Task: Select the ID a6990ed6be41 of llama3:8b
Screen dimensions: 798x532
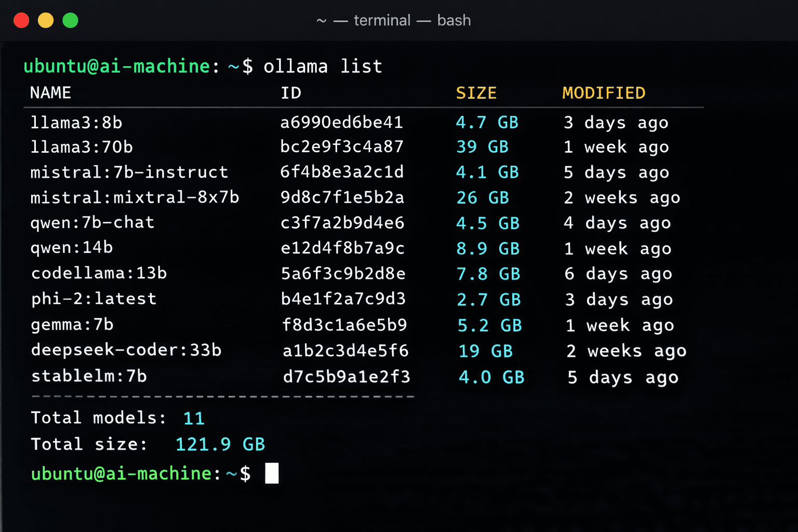Action: [342, 123]
